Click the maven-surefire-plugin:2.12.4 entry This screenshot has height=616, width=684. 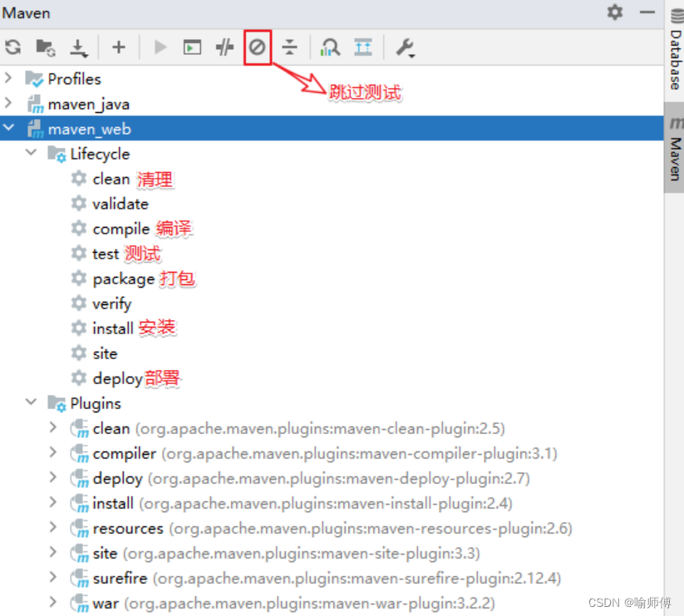[x=357, y=579]
